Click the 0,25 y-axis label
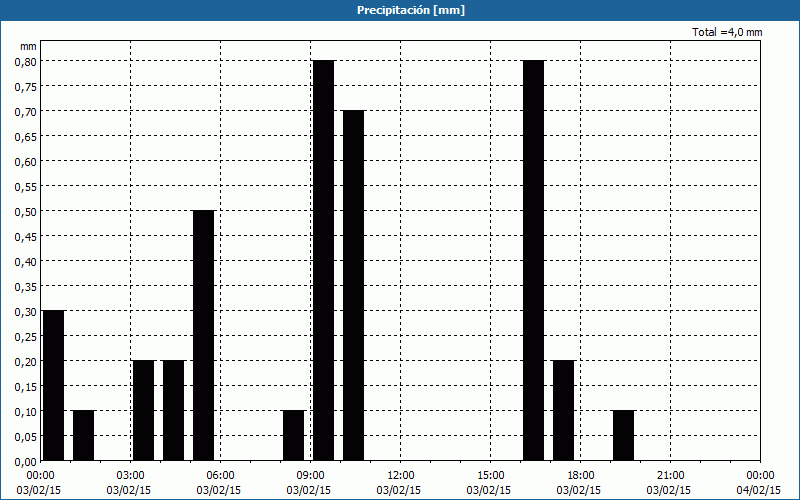Image resolution: width=800 pixels, height=500 pixels. coord(26,337)
